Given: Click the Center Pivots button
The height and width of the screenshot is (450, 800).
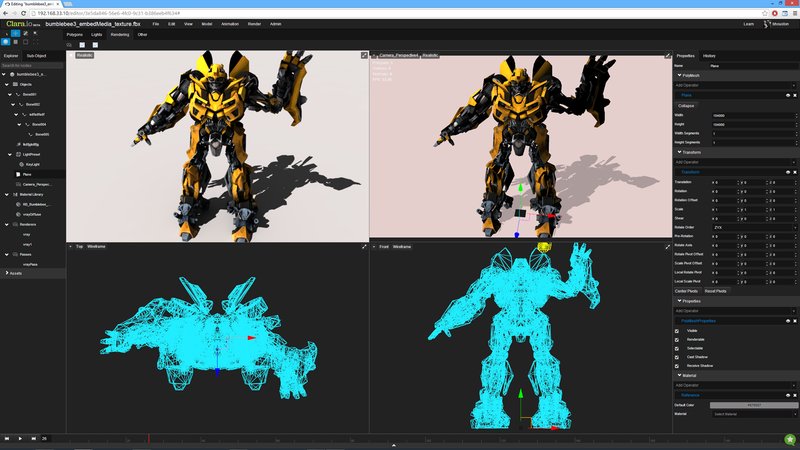Looking at the screenshot, I should coord(686,291).
